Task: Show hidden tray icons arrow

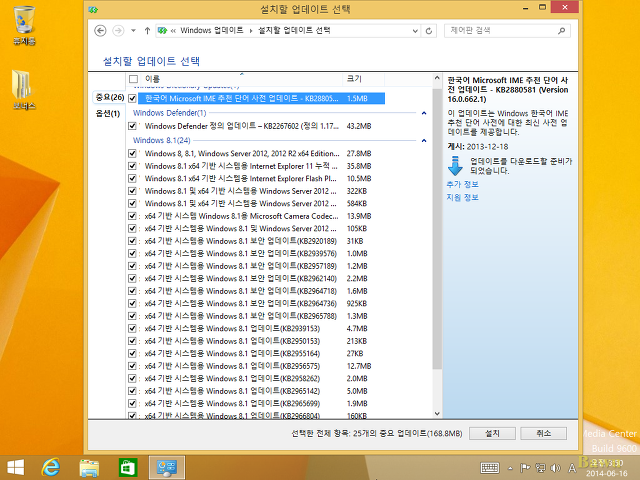Action: [510, 468]
